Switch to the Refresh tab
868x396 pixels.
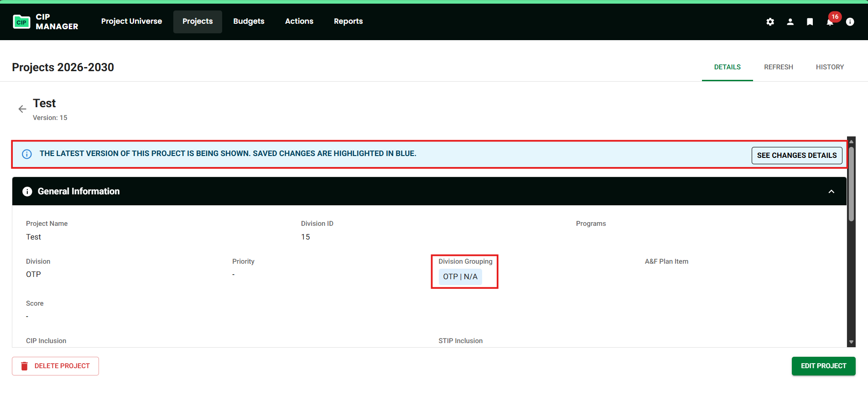click(778, 67)
